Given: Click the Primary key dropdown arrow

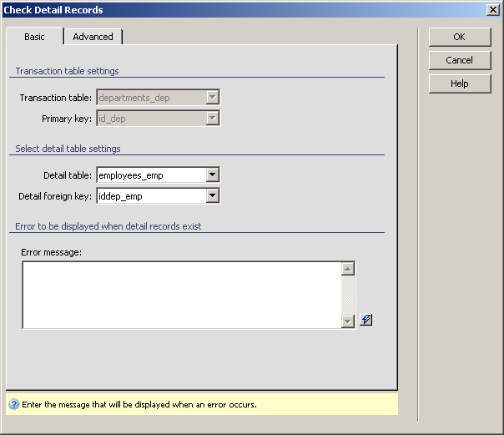Looking at the screenshot, I should point(213,119).
